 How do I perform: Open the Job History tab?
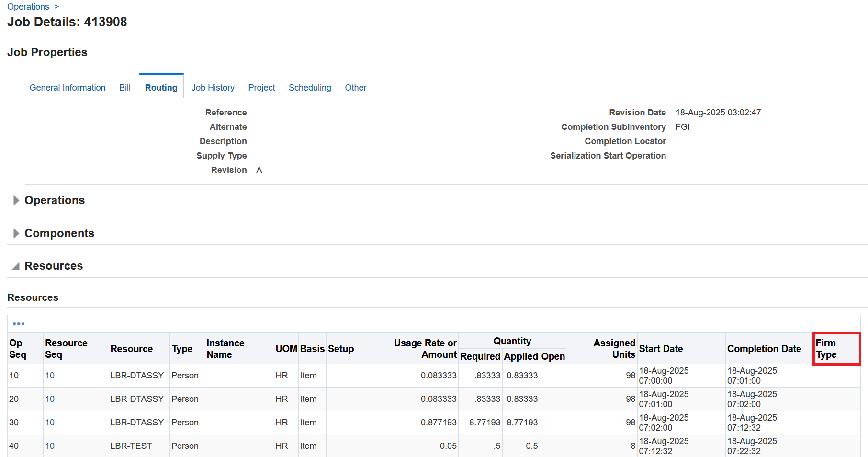click(x=213, y=87)
